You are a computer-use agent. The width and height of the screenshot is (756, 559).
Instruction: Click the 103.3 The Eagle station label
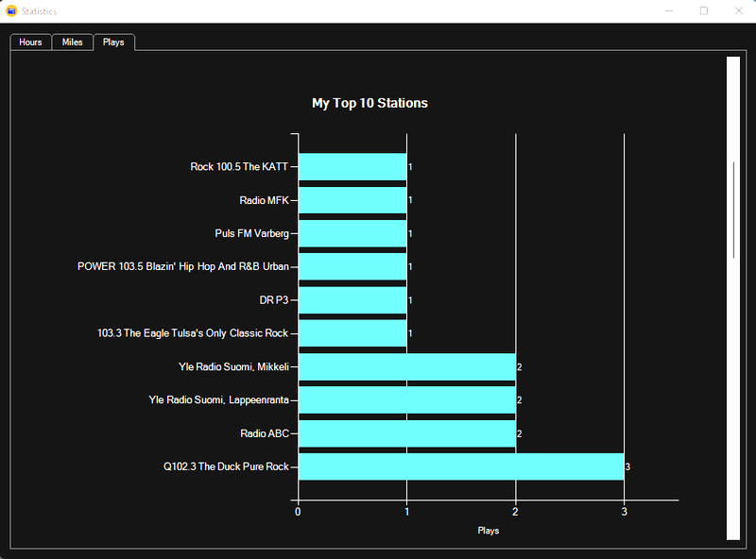[x=193, y=333]
